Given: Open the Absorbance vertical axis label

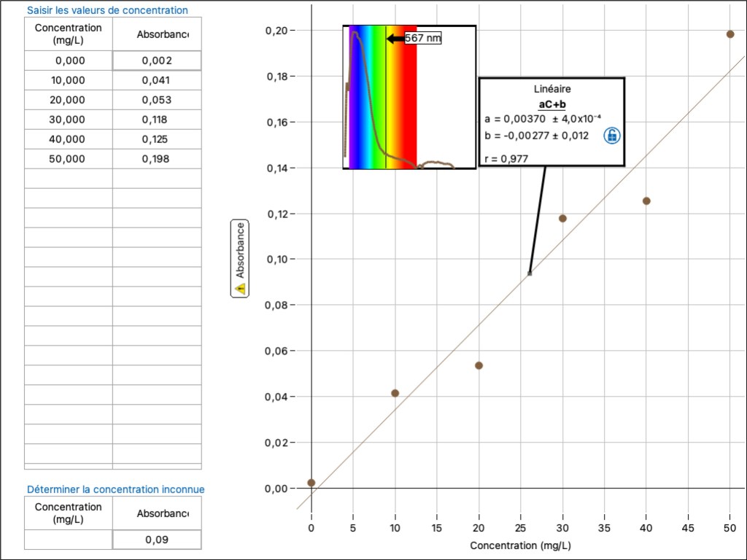Looking at the screenshot, I should click(240, 250).
